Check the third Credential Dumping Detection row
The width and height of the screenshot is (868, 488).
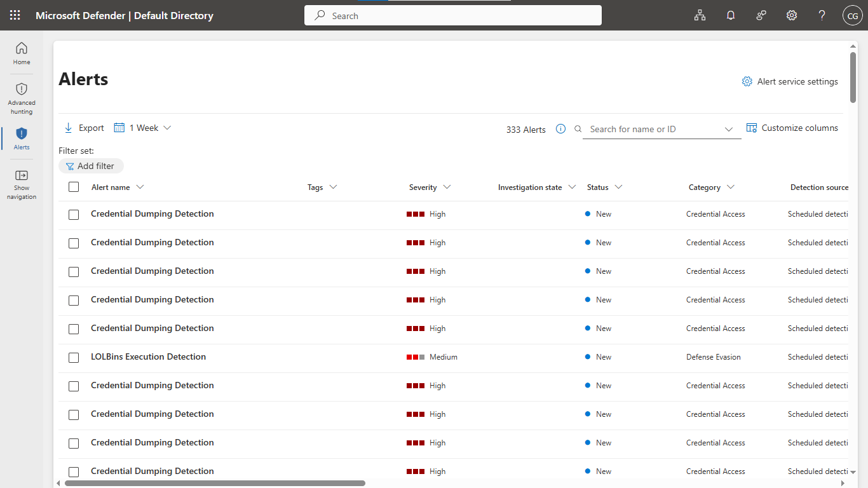pos(74,272)
